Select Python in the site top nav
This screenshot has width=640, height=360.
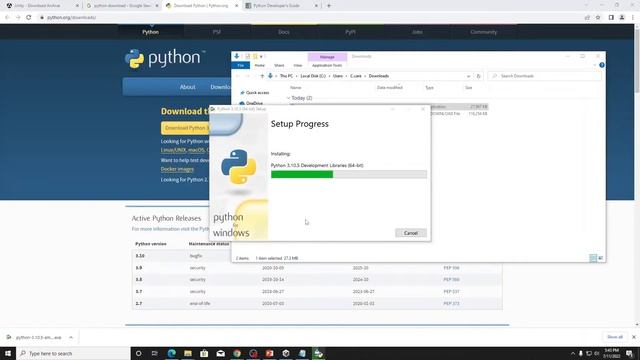click(151, 32)
